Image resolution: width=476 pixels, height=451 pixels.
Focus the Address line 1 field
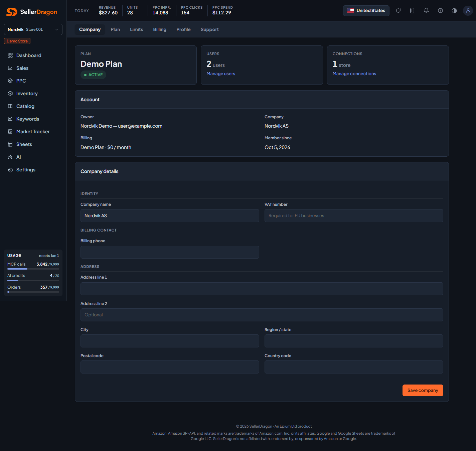[262, 289]
